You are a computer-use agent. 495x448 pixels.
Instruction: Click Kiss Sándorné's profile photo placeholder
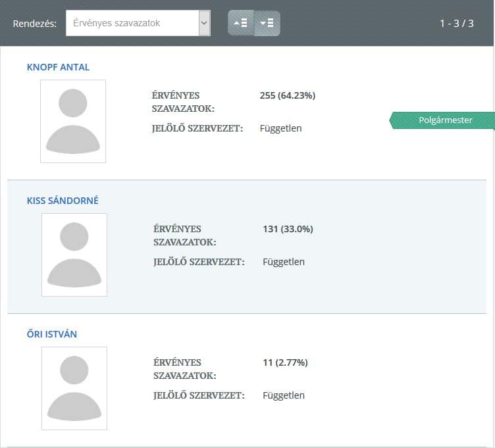pos(74,255)
